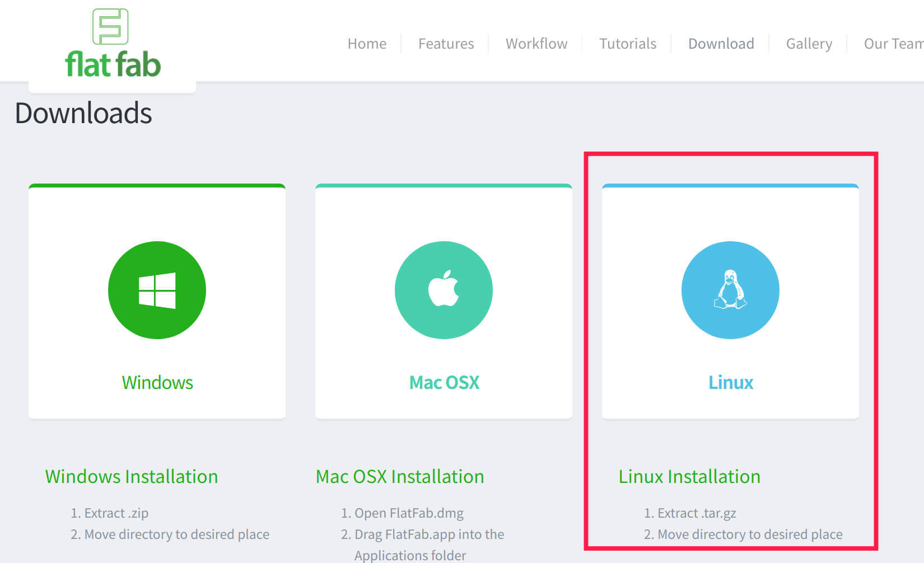Image resolution: width=924 pixels, height=563 pixels.
Task: Click the Mac OSX Installation heading
Action: 400,477
